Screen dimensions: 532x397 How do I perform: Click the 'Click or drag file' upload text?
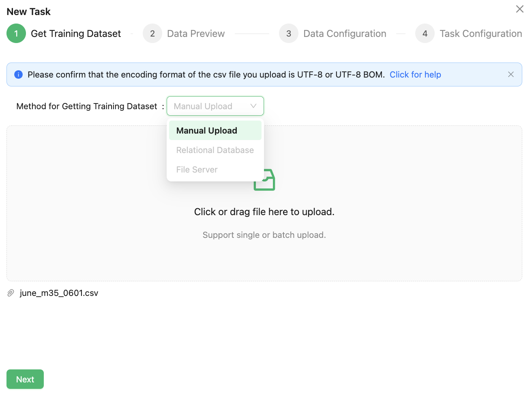pos(264,212)
